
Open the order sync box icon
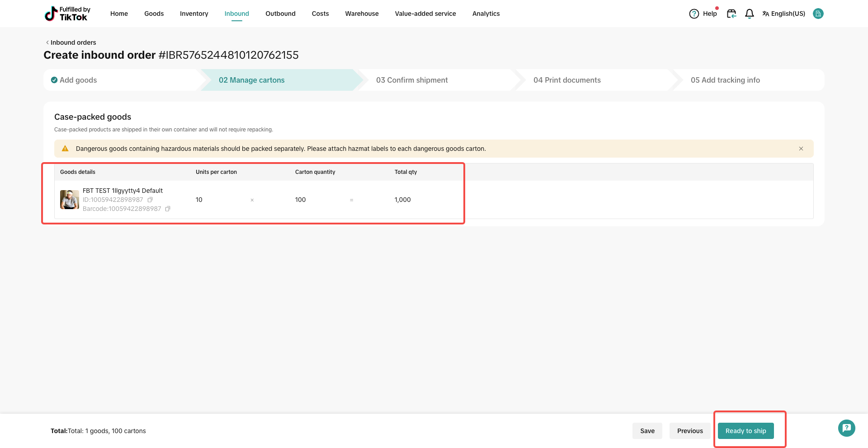[x=731, y=14]
